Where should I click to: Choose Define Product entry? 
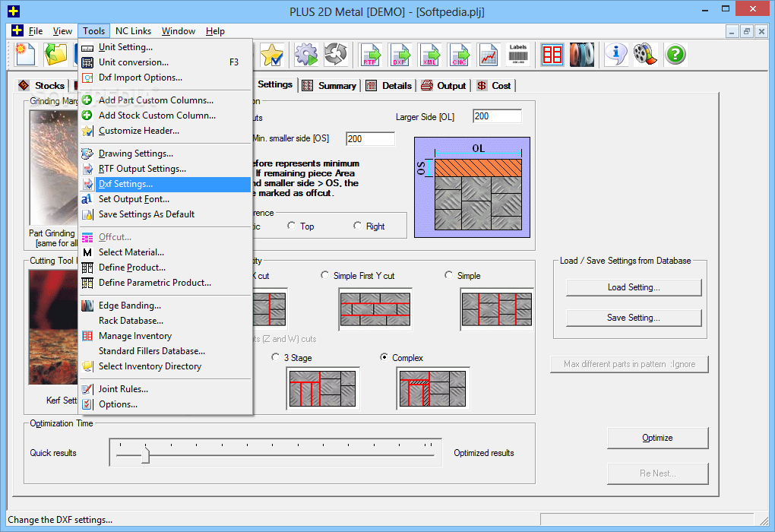coord(165,268)
